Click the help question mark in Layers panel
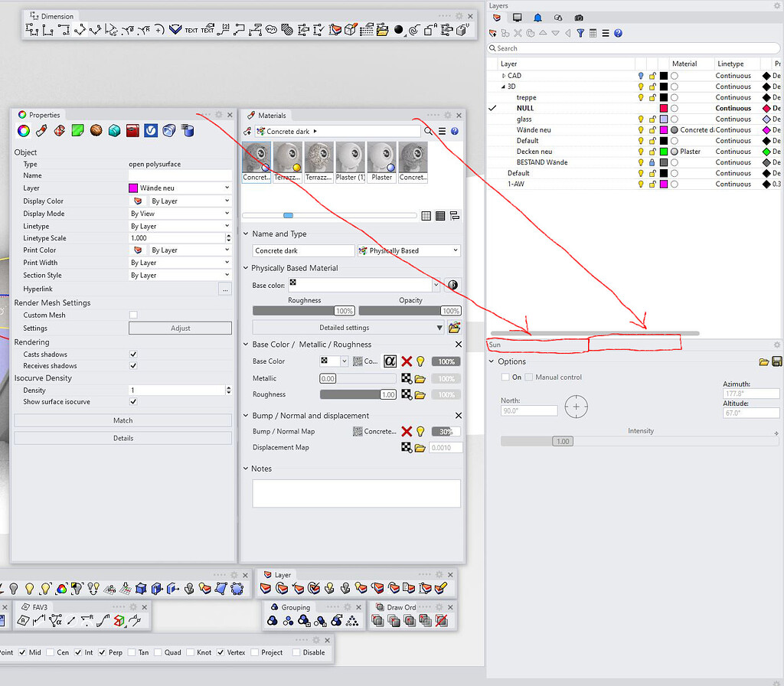 [618, 33]
